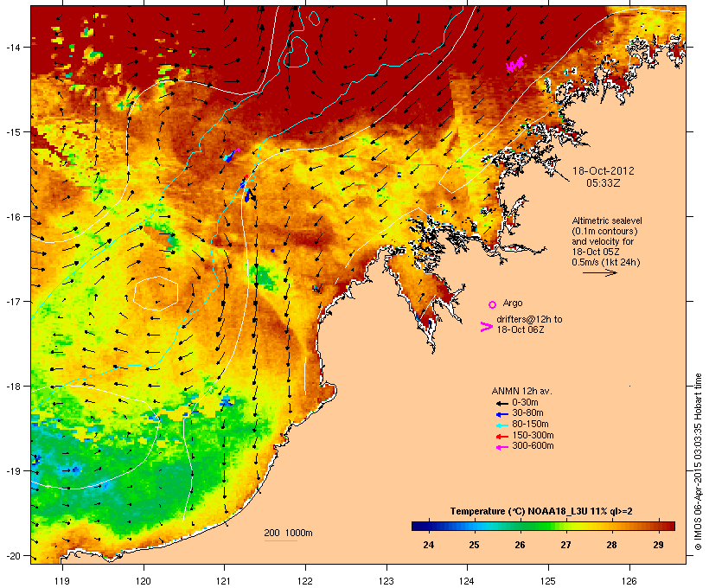Viewport: 709px width, 588px height.
Task: Click the longitude axis label 121
Action: [x=224, y=581]
